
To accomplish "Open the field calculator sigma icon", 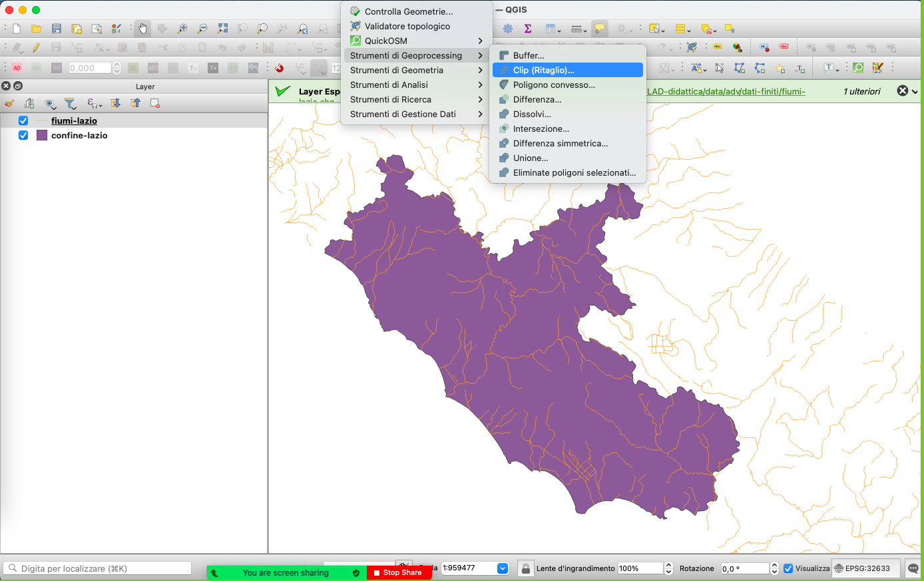I will [528, 29].
